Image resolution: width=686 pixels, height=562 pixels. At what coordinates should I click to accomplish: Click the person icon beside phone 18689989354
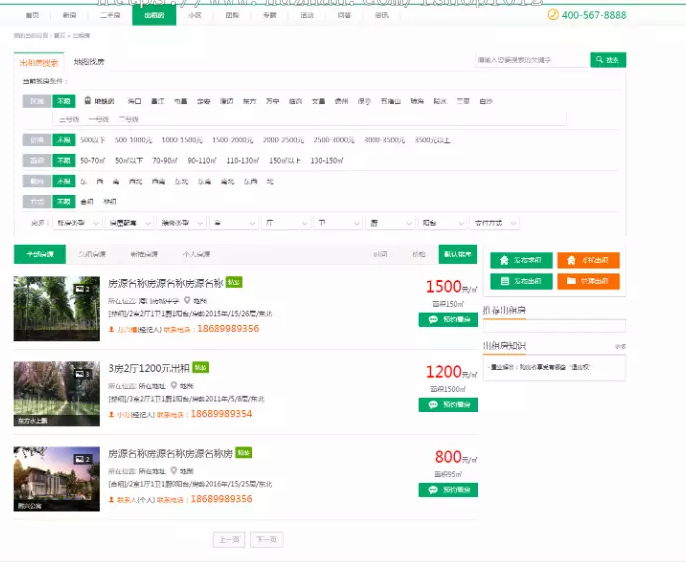click(x=111, y=415)
